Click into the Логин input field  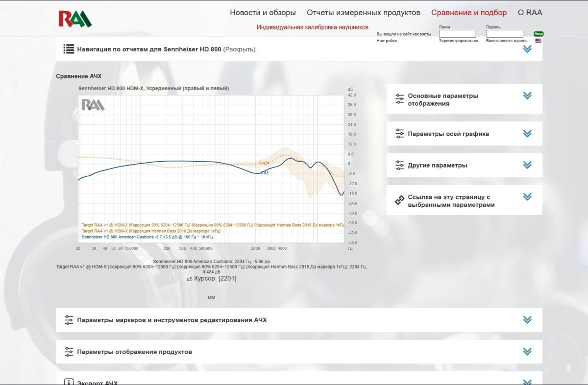point(457,34)
